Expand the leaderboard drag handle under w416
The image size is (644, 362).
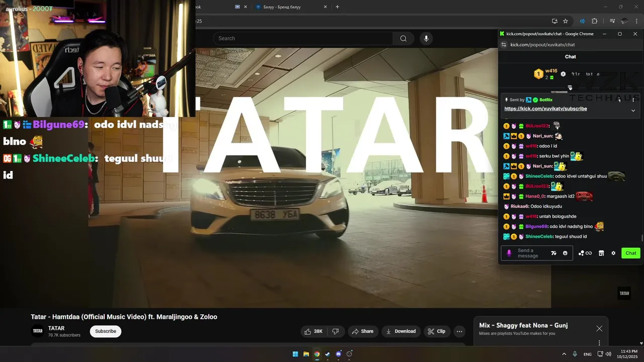(x=570, y=88)
